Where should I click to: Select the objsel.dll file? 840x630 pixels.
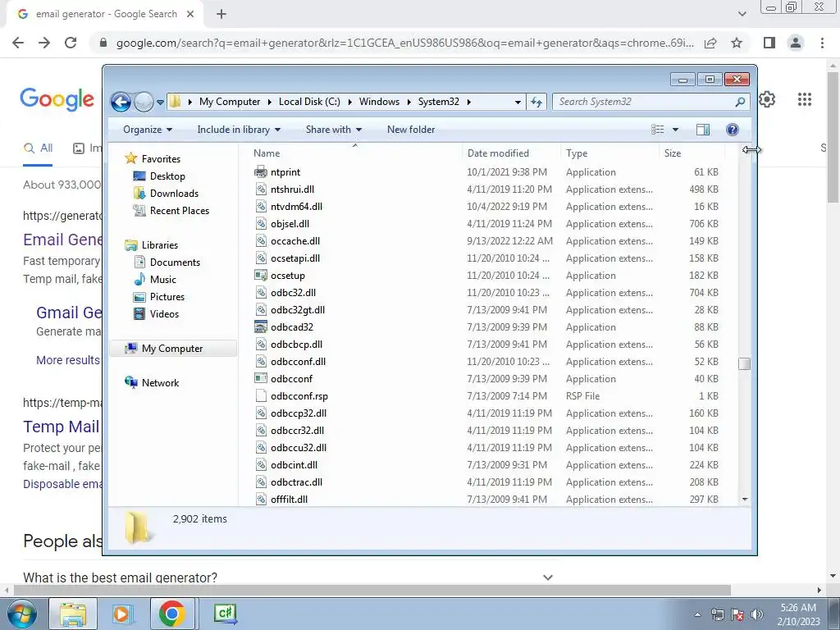[x=290, y=224]
